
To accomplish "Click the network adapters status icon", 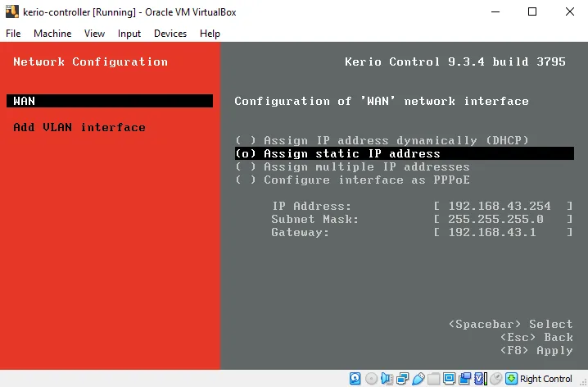I will coord(402,378).
